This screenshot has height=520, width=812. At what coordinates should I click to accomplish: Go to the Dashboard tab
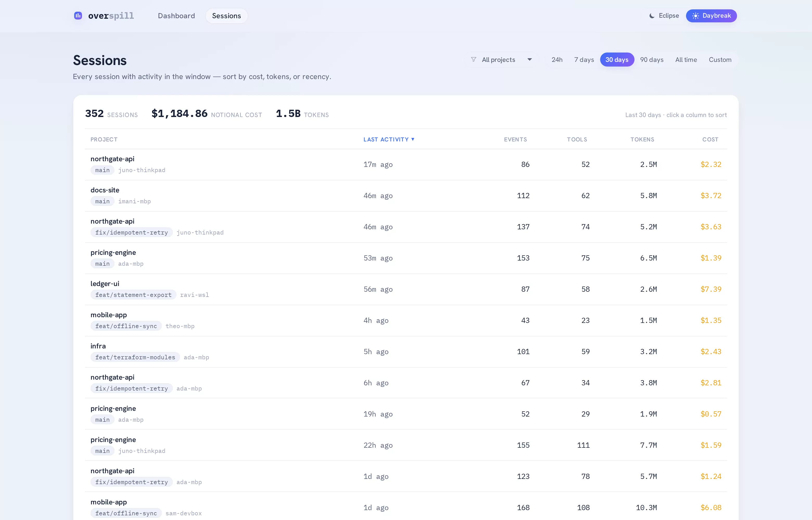(x=176, y=16)
